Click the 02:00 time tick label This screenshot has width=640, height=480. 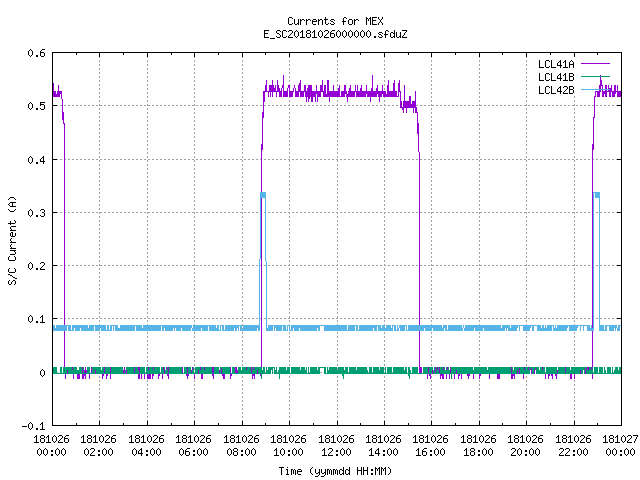(98, 452)
